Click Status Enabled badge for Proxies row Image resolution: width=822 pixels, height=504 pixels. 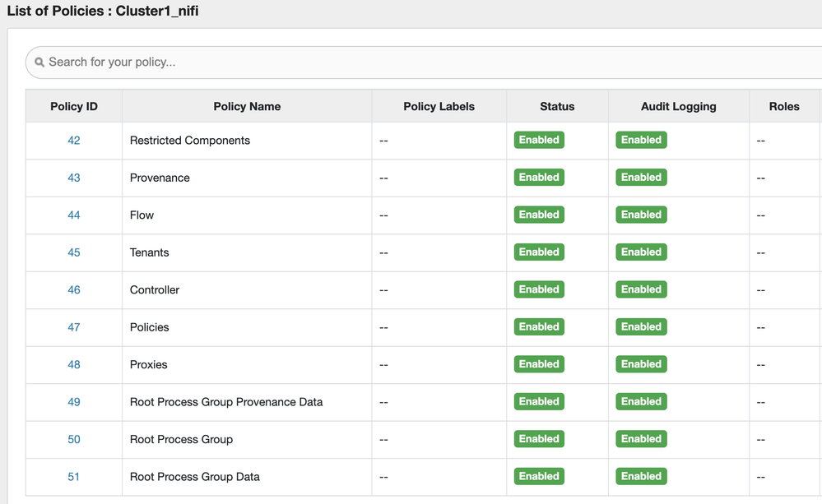539,364
